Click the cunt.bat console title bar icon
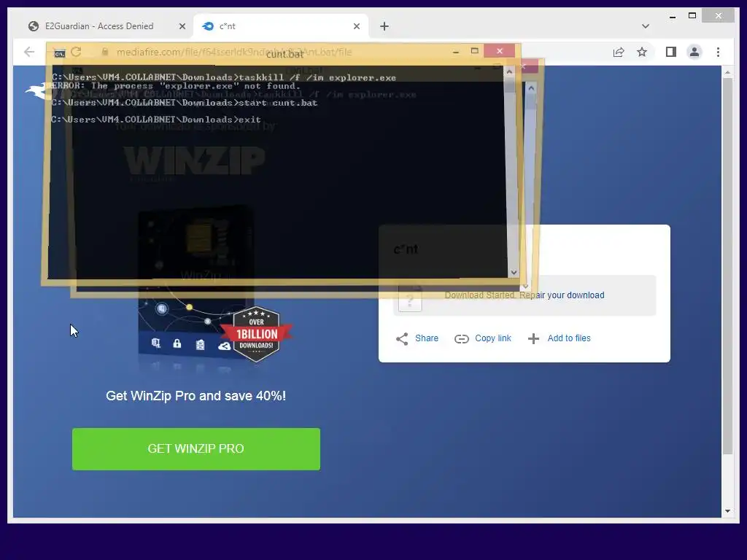 (59, 53)
